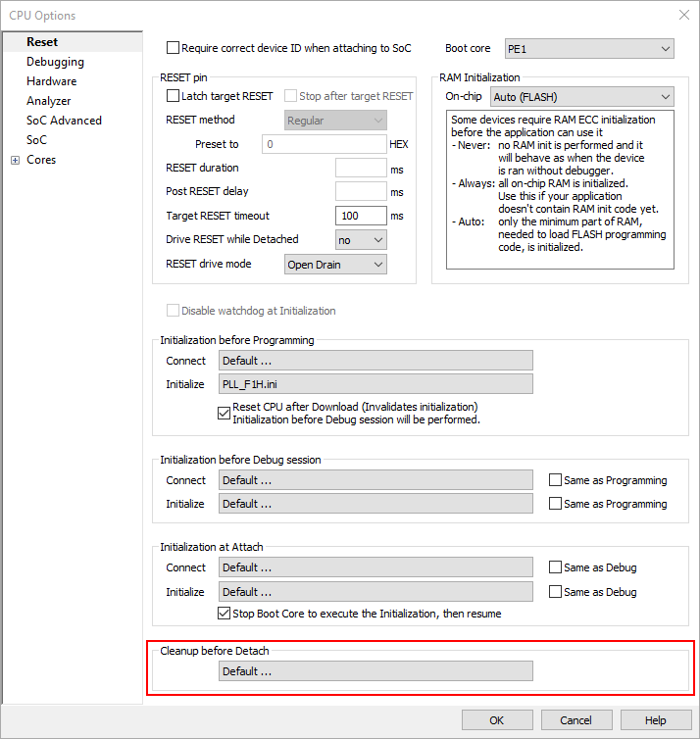
Task: Open On-chip RAM Initialization dropdown
Action: point(581,97)
